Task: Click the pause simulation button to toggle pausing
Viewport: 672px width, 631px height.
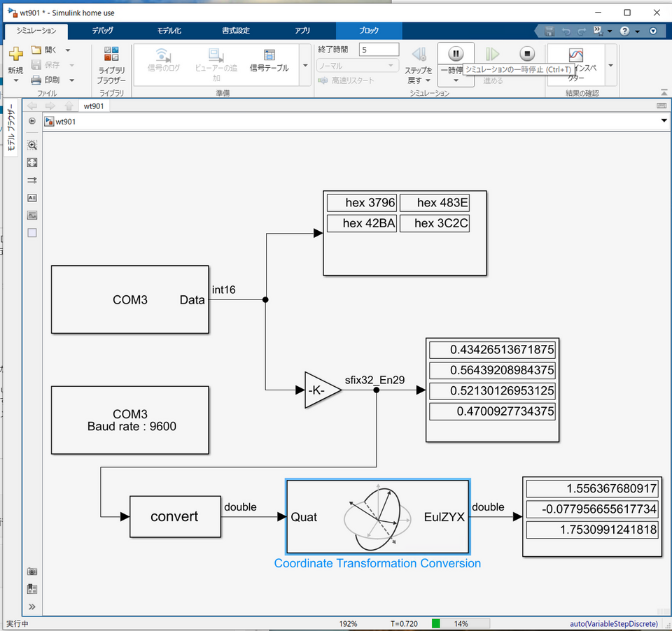Action: (x=455, y=54)
